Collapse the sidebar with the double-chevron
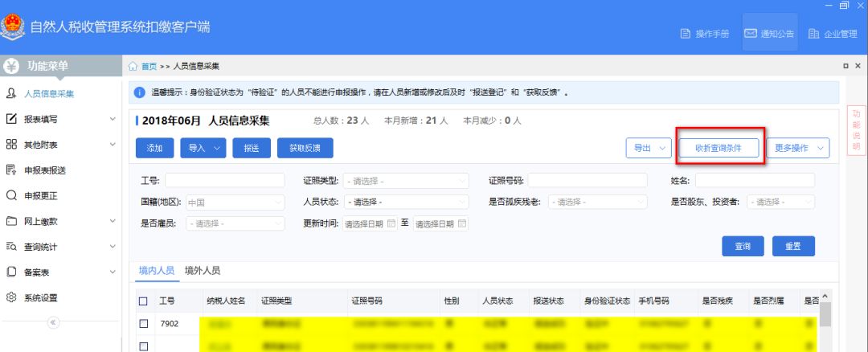Viewport: 868px width, 352px height. pyautogui.click(x=53, y=322)
